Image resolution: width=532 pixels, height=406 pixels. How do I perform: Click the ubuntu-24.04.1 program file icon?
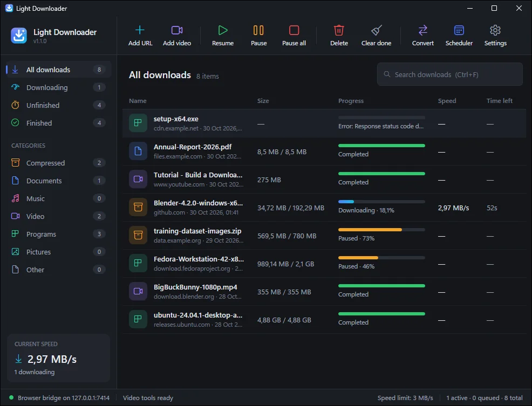click(x=138, y=319)
